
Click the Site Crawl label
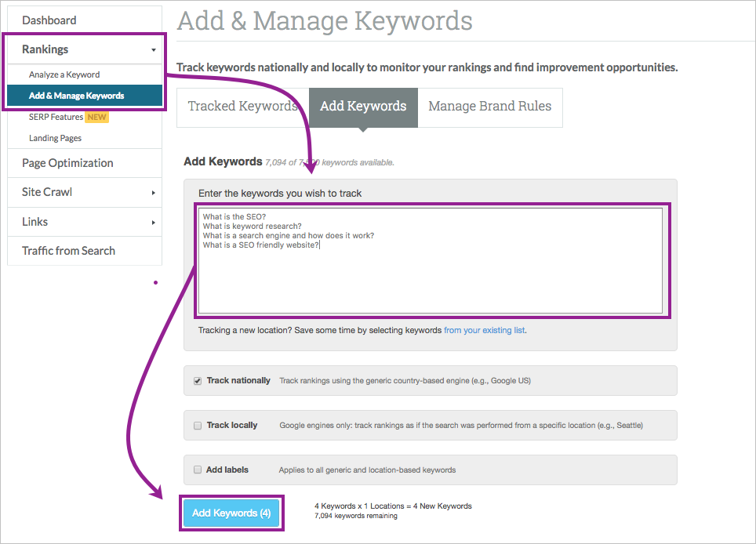click(x=47, y=192)
